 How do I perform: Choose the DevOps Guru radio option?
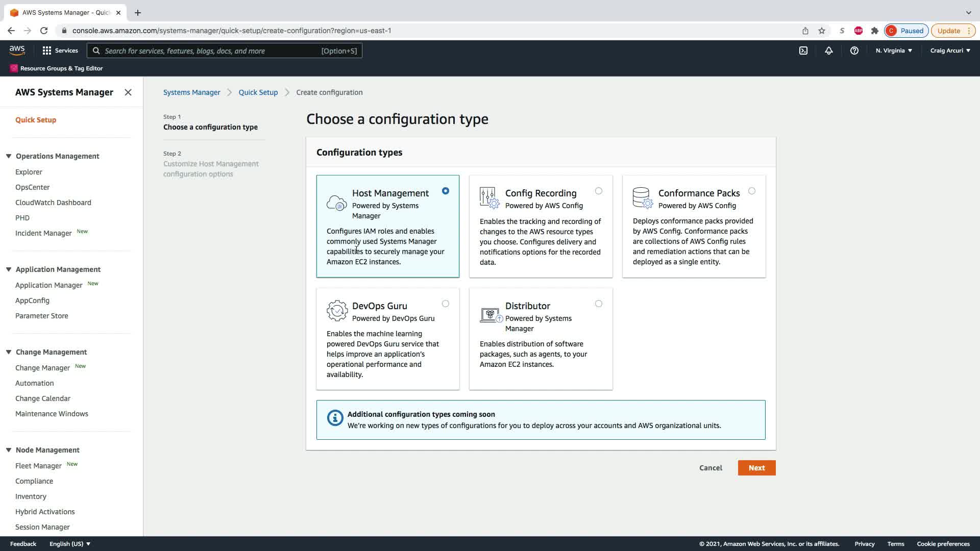coord(445,304)
